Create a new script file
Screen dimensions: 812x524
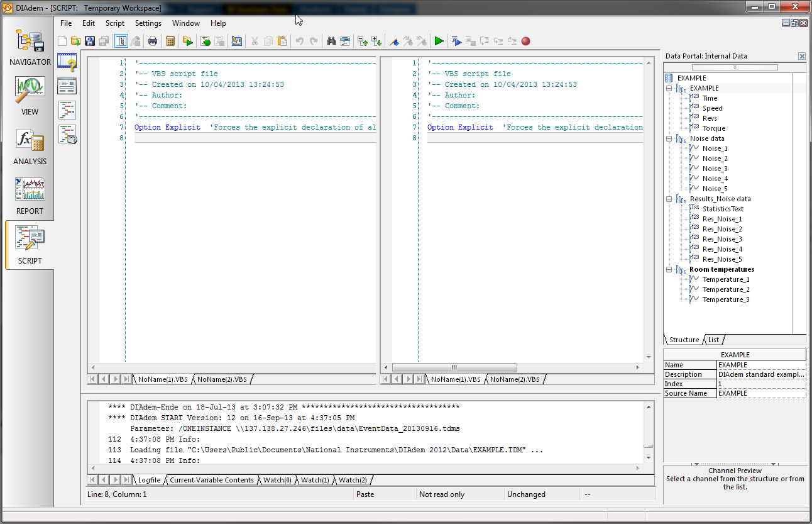62,41
